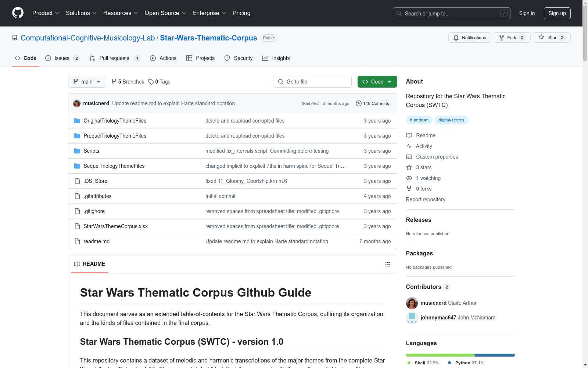Click the PrequelTriologyThemeFiles folder icon
This screenshot has height=368, width=588.
pyautogui.click(x=77, y=136)
